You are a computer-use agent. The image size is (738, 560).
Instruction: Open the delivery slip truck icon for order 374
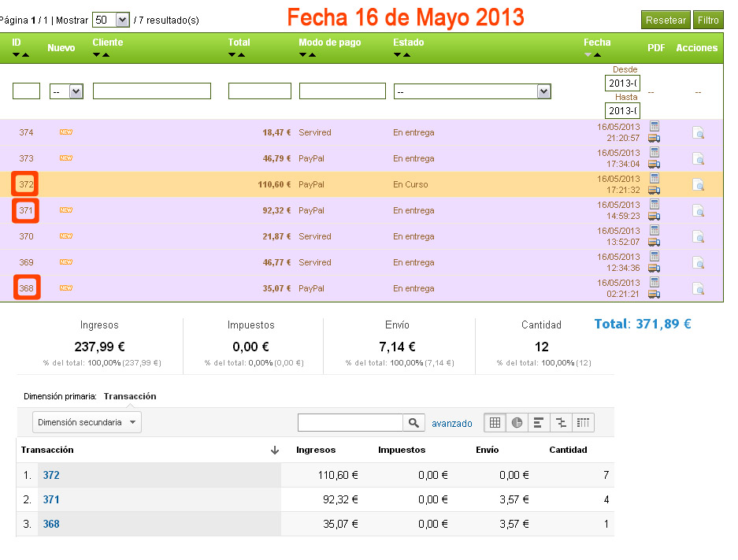[x=655, y=138]
